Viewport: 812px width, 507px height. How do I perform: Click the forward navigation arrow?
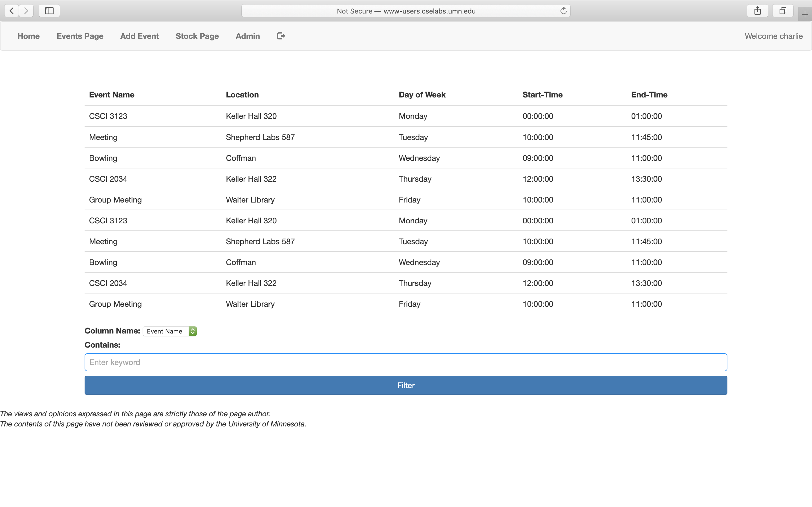click(x=26, y=10)
